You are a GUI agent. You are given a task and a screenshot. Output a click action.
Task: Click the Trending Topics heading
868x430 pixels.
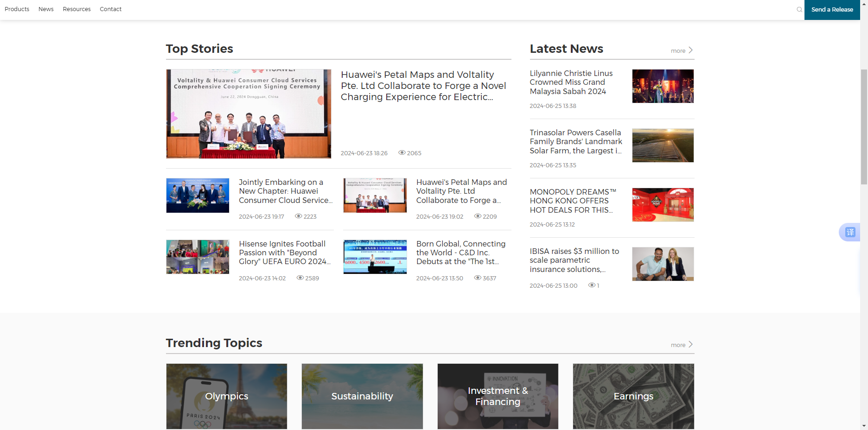coord(214,343)
